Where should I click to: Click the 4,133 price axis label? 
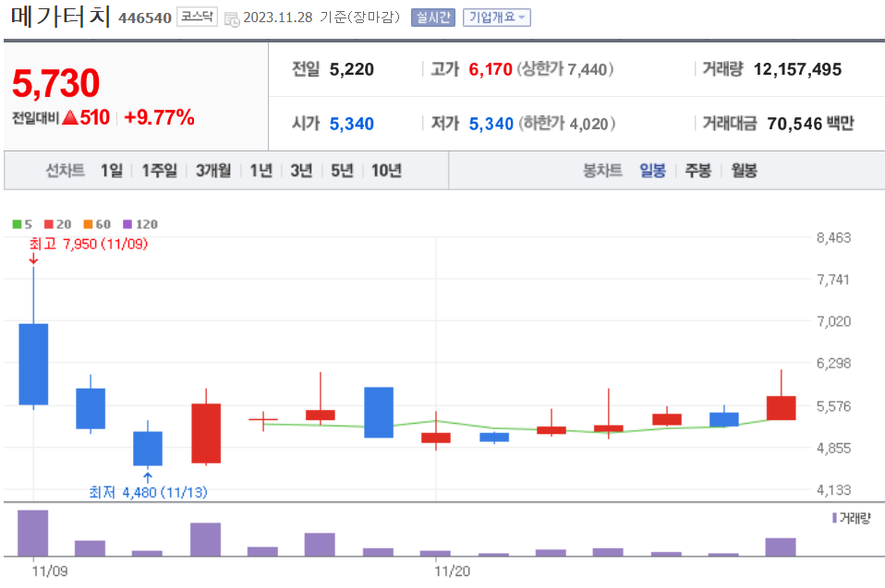tap(833, 490)
